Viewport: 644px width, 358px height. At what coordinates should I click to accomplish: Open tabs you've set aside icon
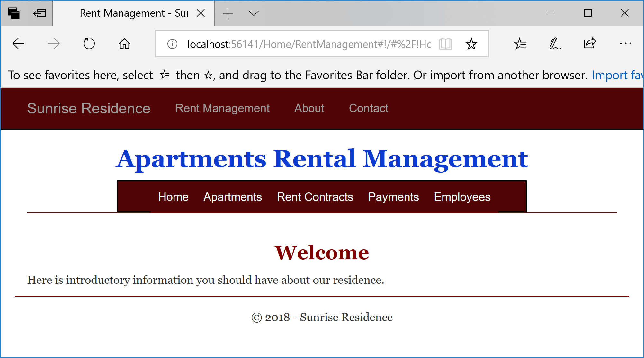[x=14, y=13]
